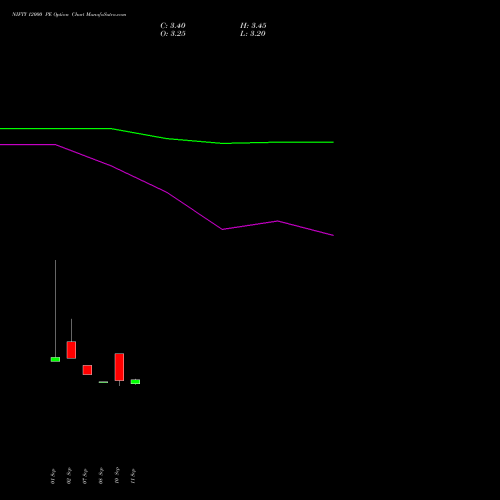Click the 11 Sep date label

(133, 476)
